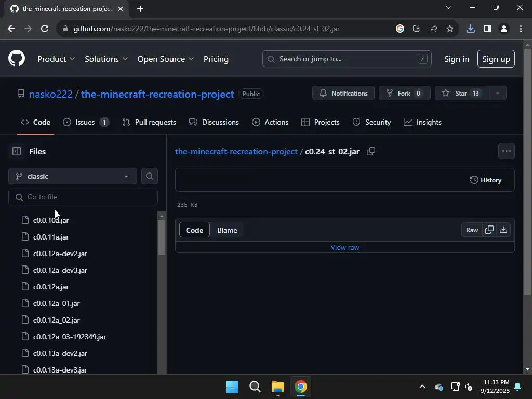Click the Chrome share this page icon
Screen dimensions: 532x399
pos(433,29)
